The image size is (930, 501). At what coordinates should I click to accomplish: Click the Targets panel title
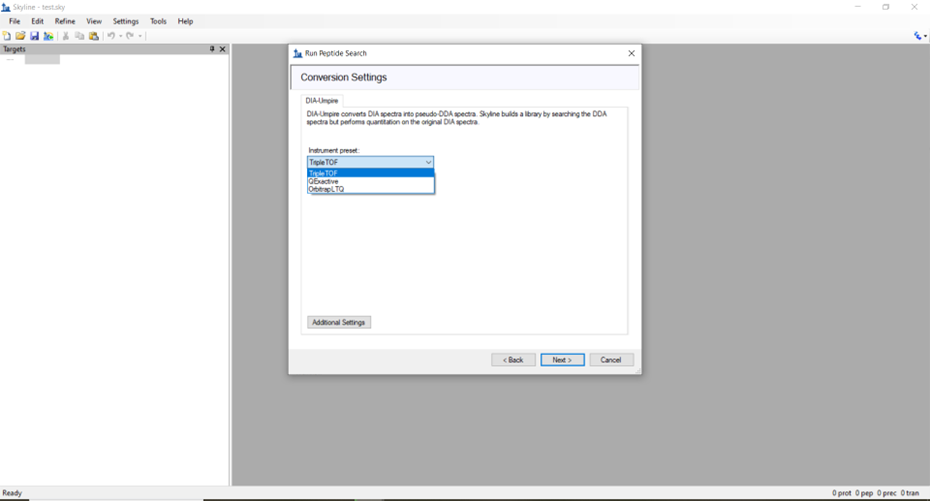click(x=14, y=49)
